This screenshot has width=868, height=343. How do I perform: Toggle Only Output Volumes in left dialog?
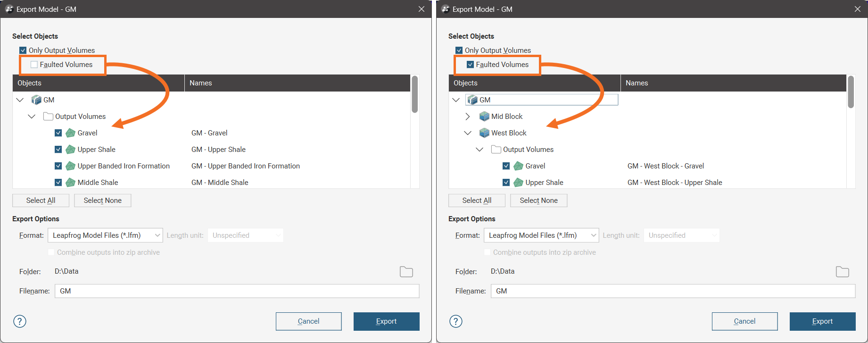click(x=23, y=50)
